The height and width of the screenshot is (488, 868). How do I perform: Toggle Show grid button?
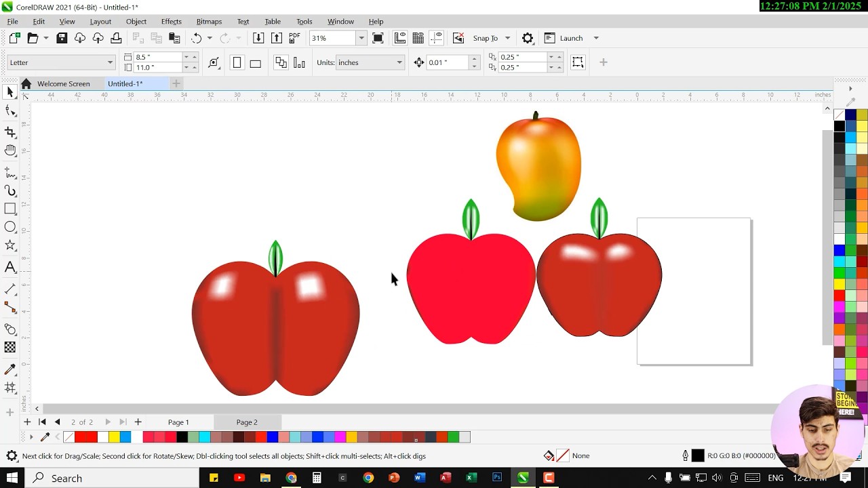(x=418, y=38)
